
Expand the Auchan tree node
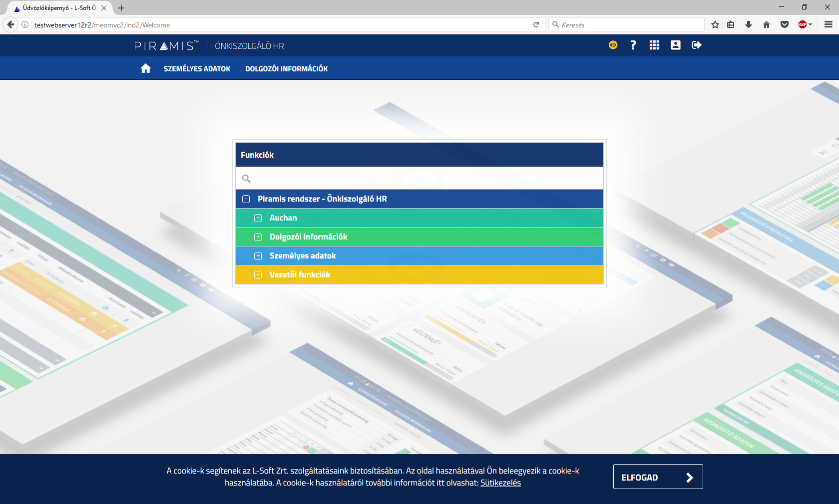click(x=258, y=218)
